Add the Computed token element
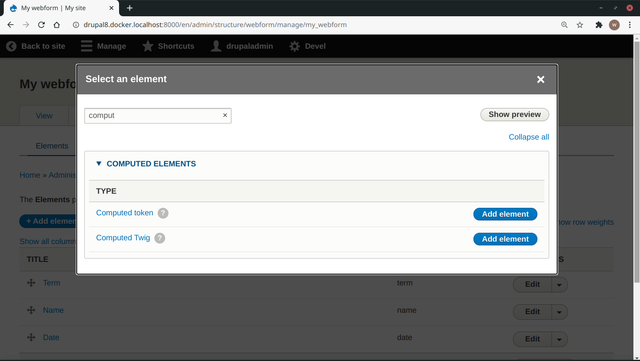The image size is (640, 361). point(505,214)
